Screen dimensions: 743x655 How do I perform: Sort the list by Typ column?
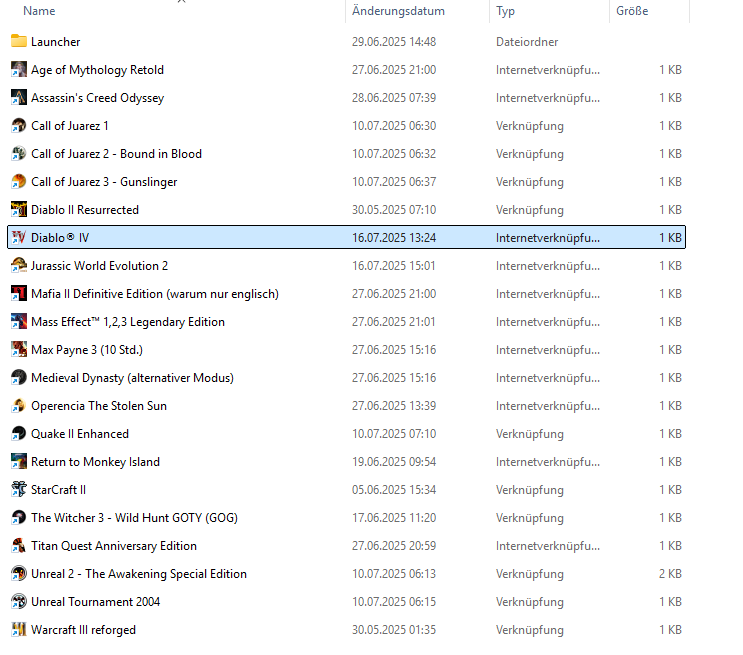click(505, 11)
